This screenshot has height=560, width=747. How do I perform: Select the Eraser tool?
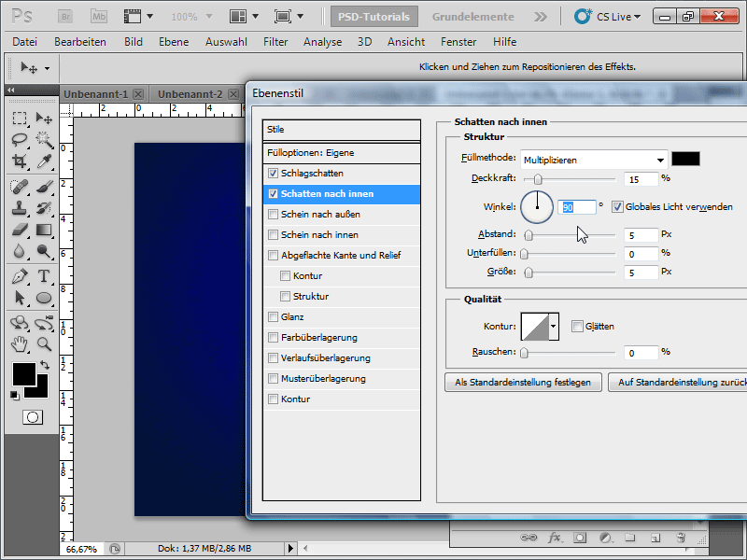pyautogui.click(x=20, y=230)
